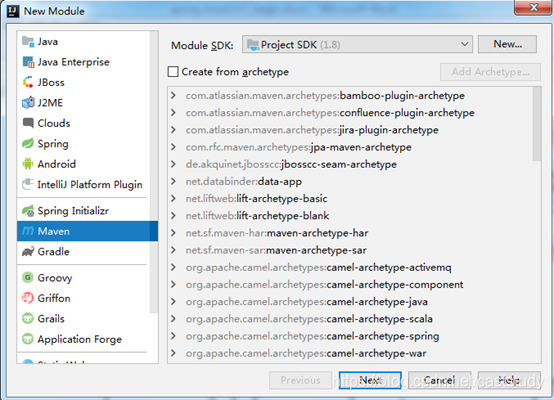Choose Spring Initializr in the list
554x400 pixels.
(x=83, y=211)
